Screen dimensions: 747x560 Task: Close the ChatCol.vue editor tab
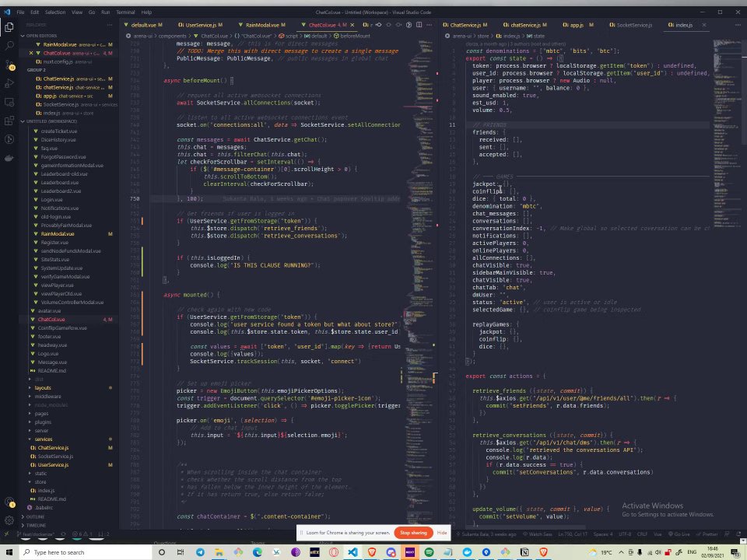[x=352, y=25]
